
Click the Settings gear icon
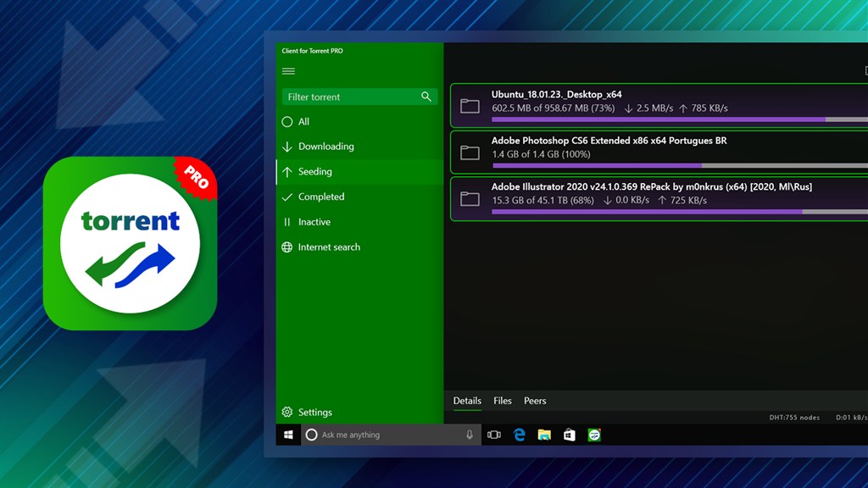click(287, 413)
